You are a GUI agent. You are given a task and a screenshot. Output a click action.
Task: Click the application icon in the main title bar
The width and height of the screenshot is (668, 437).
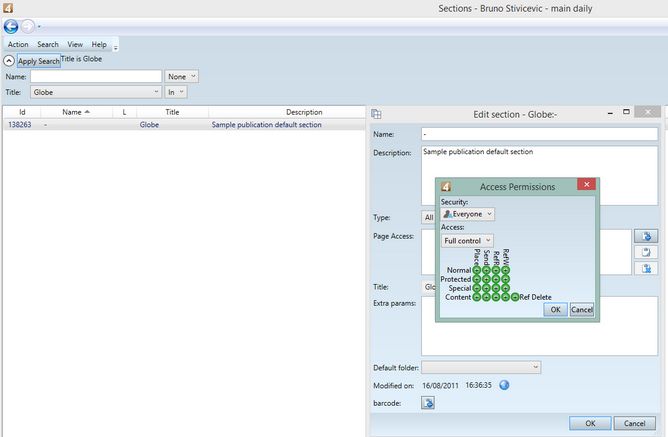[x=8, y=8]
